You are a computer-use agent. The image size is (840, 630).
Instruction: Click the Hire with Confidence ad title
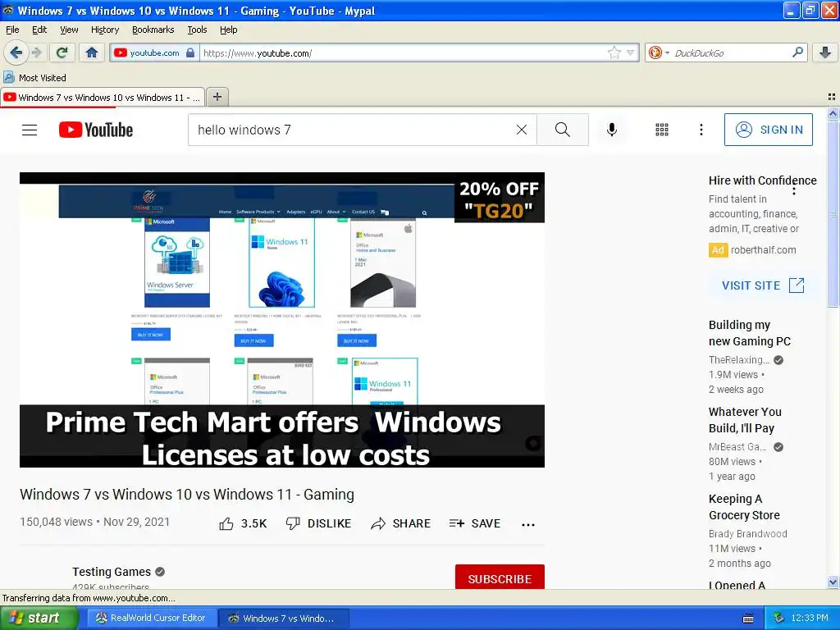(762, 180)
